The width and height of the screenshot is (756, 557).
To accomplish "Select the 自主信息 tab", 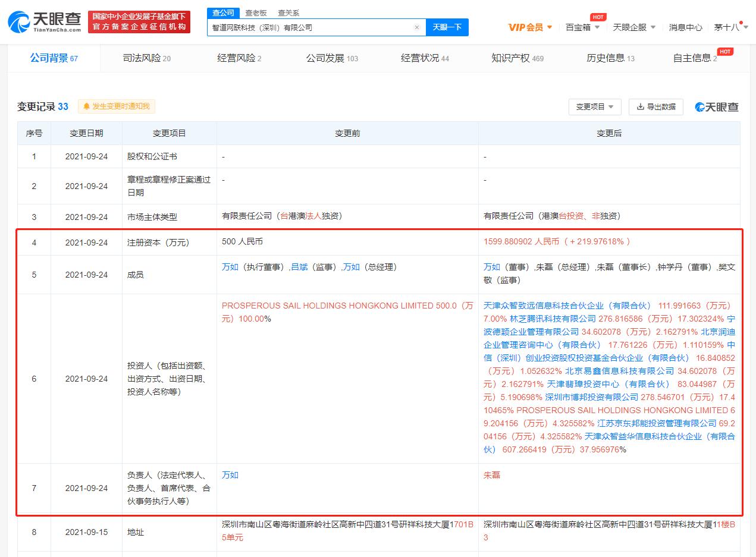I will point(695,58).
